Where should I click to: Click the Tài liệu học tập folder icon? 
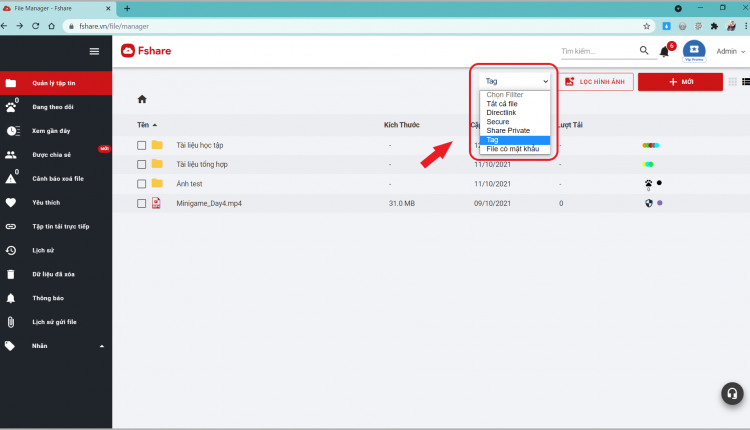coord(157,144)
